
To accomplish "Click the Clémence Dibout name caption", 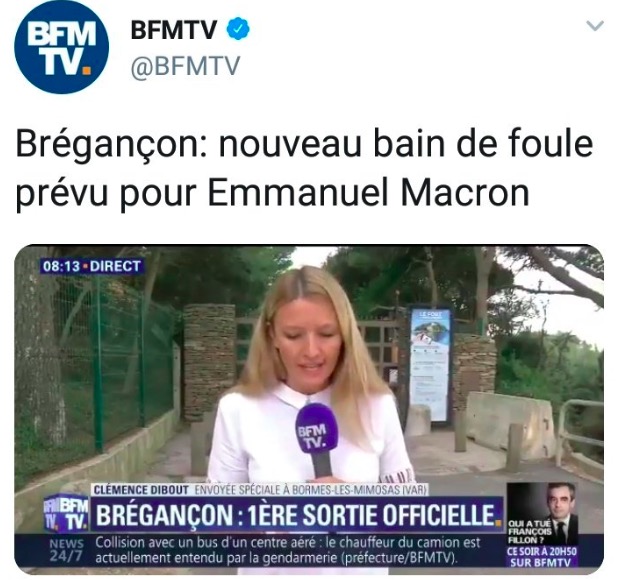I will [x=141, y=491].
